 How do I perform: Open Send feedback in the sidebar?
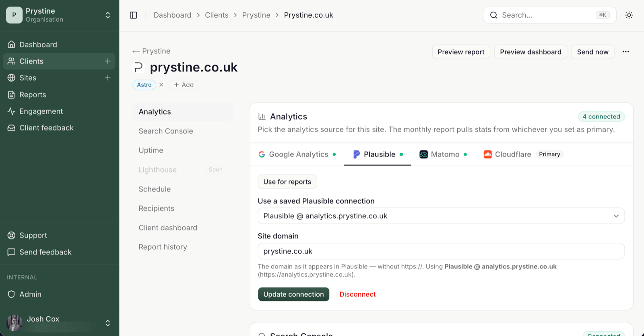pos(59,252)
